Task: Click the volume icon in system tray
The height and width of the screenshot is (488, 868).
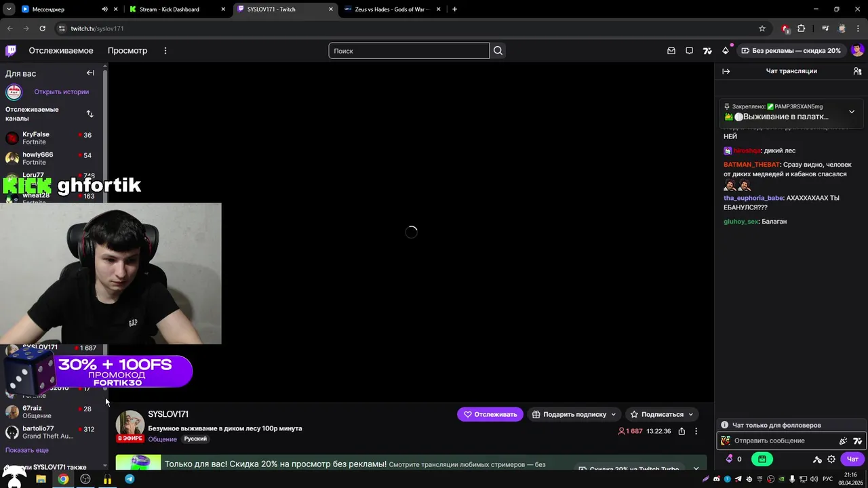Action: (x=815, y=479)
